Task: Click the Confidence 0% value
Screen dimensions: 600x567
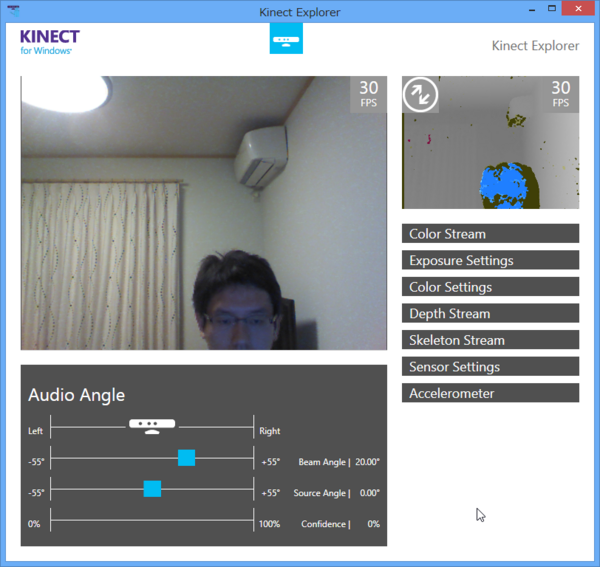Action: click(373, 524)
